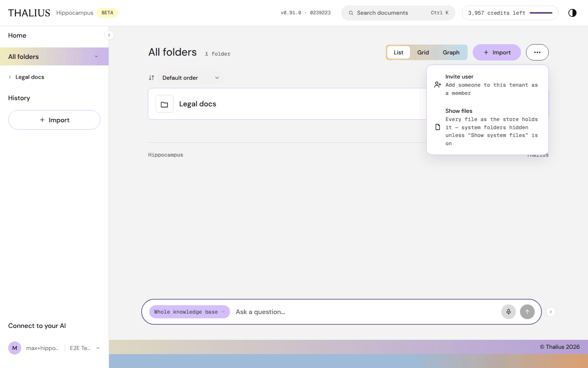The image size is (588, 368).
Task: Select Show files menu entry
Action: tap(488, 127)
